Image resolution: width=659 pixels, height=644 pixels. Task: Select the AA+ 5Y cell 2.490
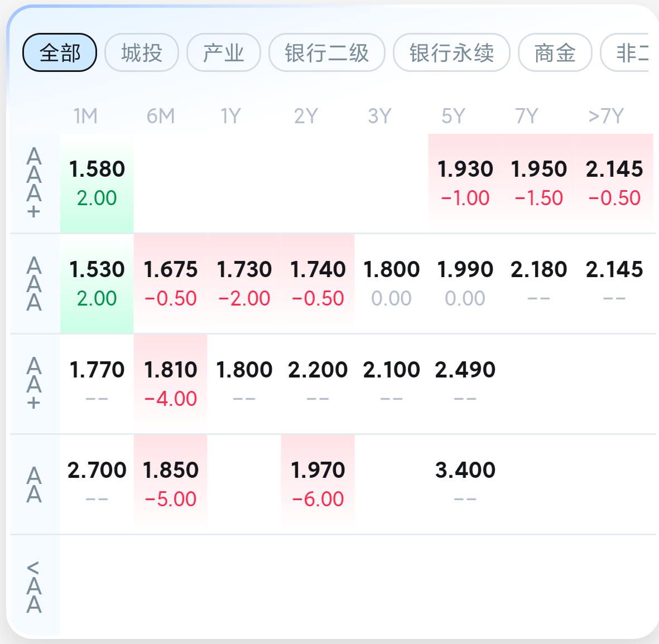click(x=465, y=384)
